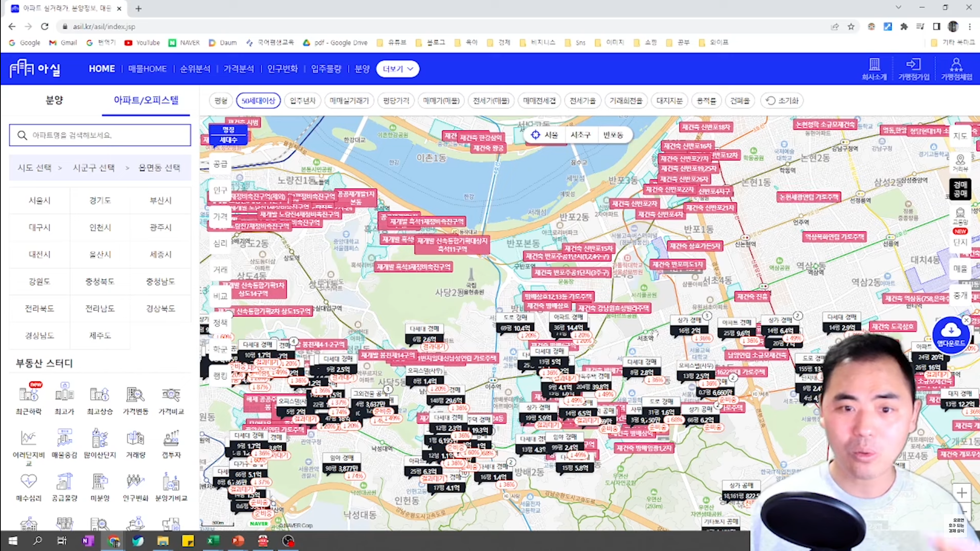980x551 pixels.
Task: Switch to the 분양 tab
Action: 54,100
